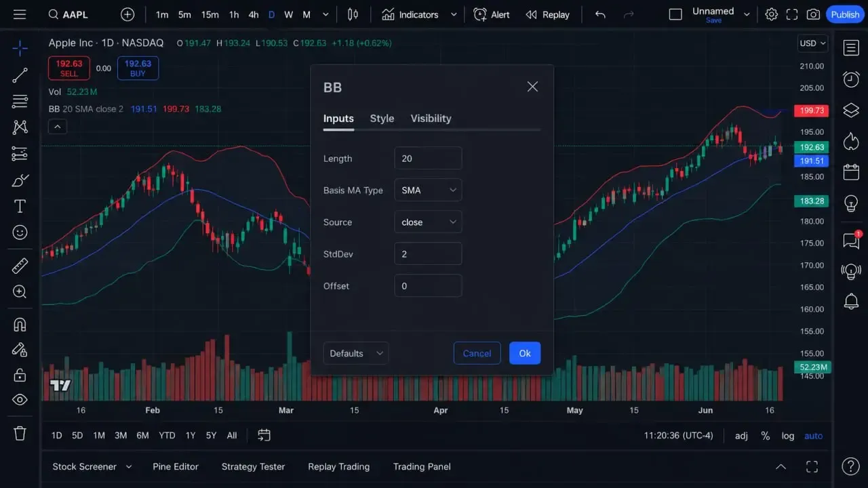Open the chart settings gear icon
The width and height of the screenshot is (868, 488).
point(772,14)
